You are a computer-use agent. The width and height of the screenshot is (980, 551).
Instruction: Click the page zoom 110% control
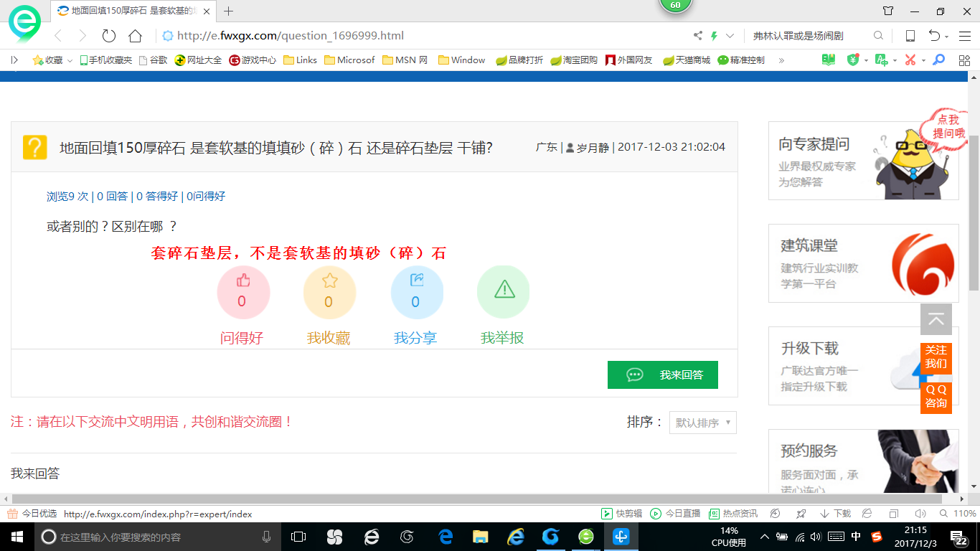tap(958, 514)
